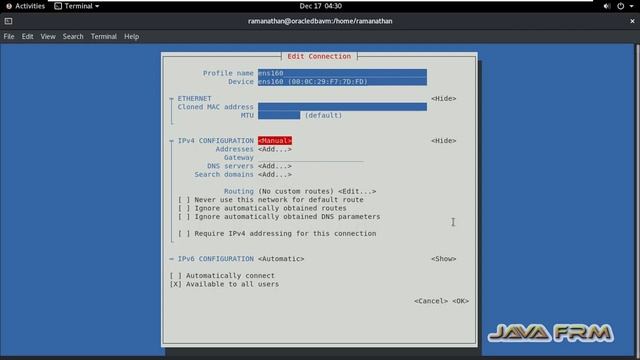
Task: Click the power icon in system tray
Action: [620, 6]
